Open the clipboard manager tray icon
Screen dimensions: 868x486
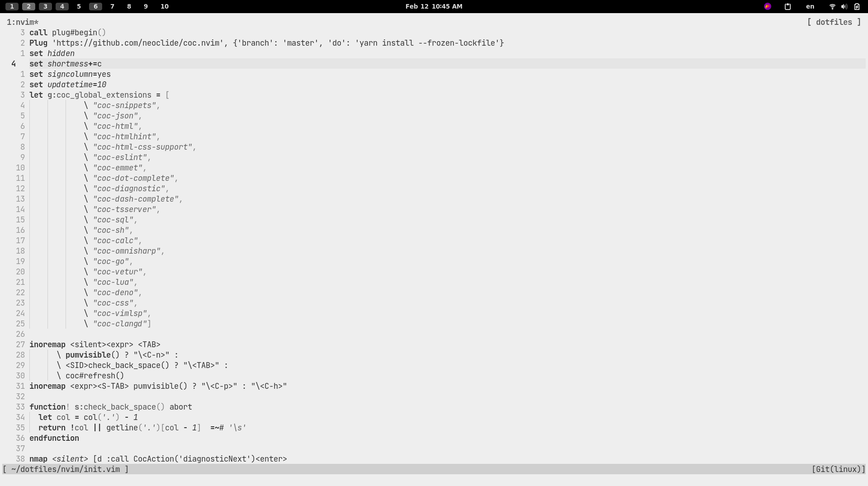tap(788, 6)
